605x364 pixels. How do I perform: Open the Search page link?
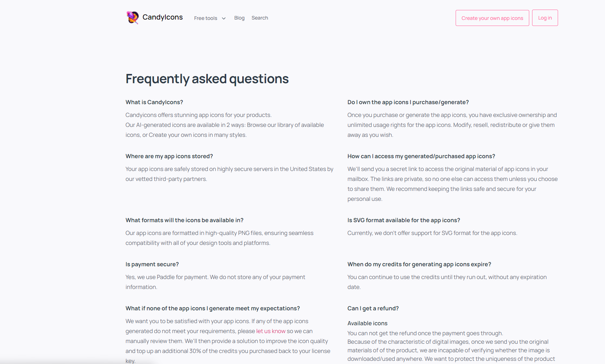click(x=260, y=18)
